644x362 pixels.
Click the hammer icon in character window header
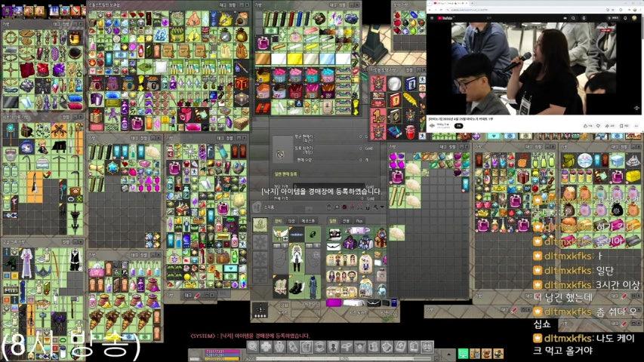point(375,207)
